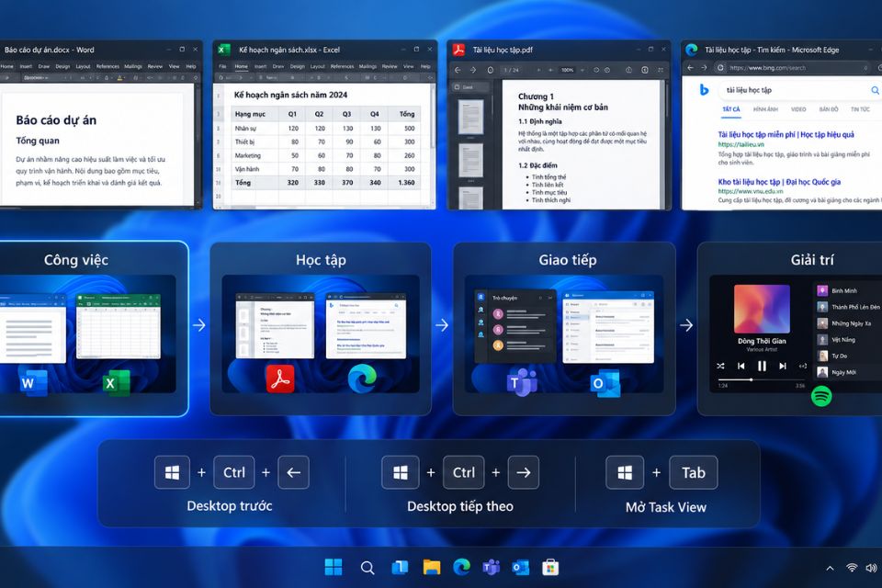Switch to the TIN TỨC search tab
The image size is (882, 588).
[x=860, y=109]
